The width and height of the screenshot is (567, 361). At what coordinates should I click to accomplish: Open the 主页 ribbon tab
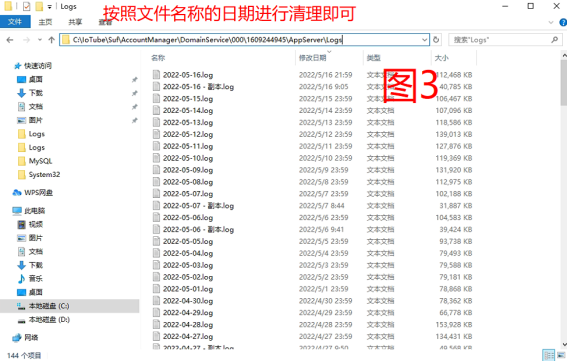click(x=45, y=22)
